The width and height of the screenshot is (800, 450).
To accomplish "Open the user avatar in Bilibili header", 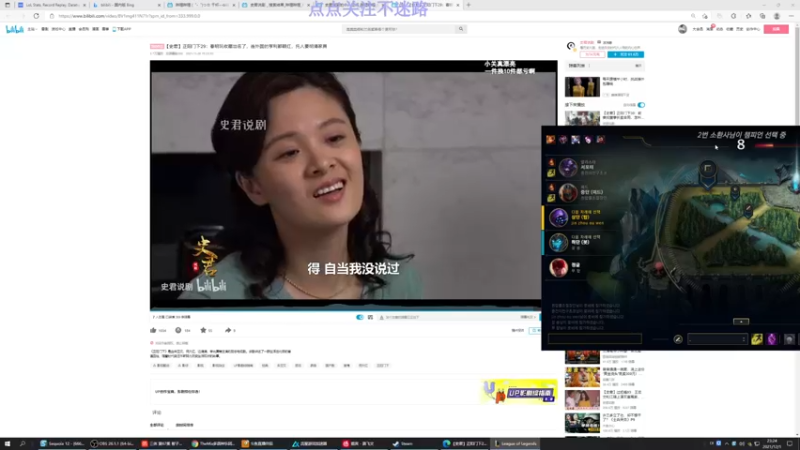I will [682, 29].
